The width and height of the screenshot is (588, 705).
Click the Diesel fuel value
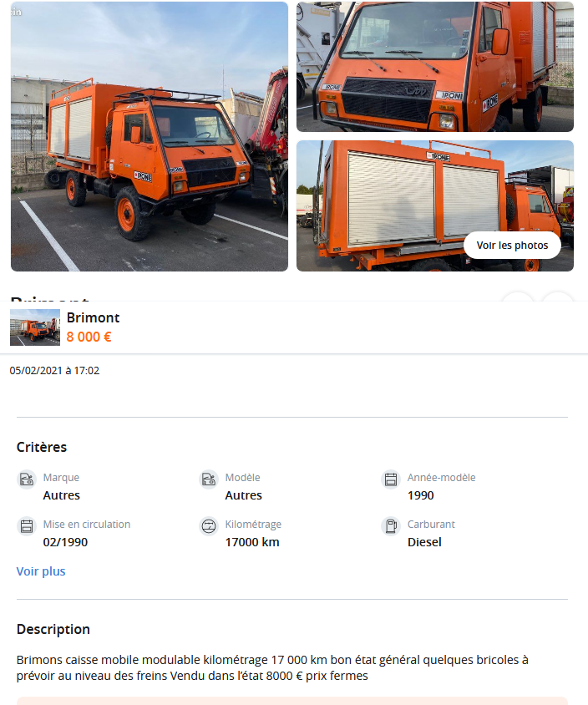[x=424, y=542]
